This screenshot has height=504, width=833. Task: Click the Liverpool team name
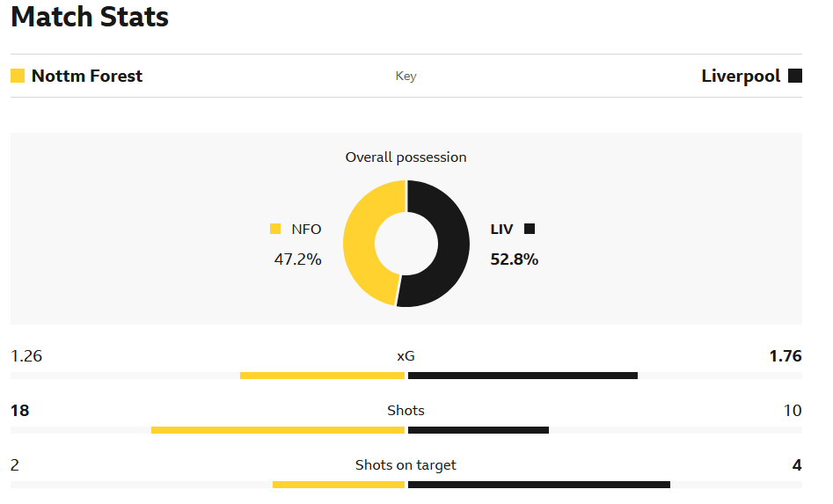741,76
